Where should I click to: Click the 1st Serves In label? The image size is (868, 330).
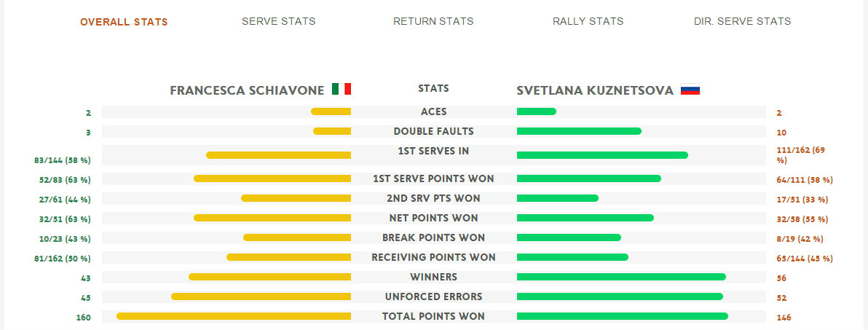[x=433, y=151]
